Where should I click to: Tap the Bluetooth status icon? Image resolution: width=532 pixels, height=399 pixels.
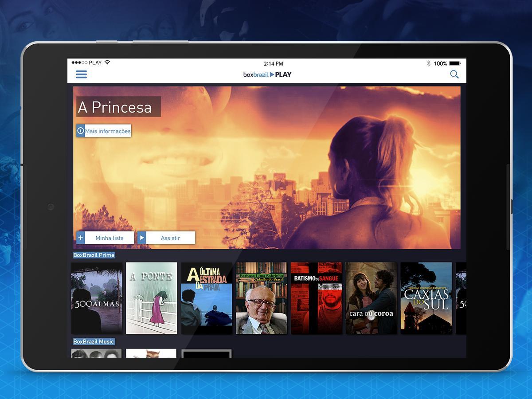(428, 63)
